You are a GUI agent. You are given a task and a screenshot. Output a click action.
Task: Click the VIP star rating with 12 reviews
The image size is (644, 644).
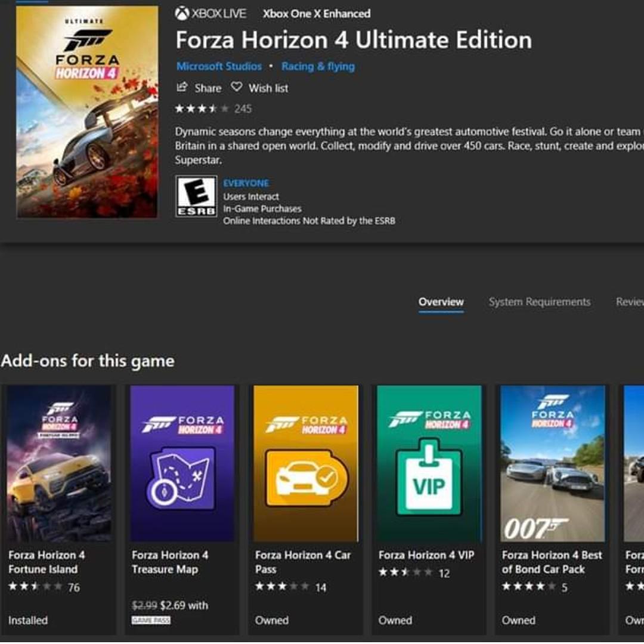pos(414,572)
